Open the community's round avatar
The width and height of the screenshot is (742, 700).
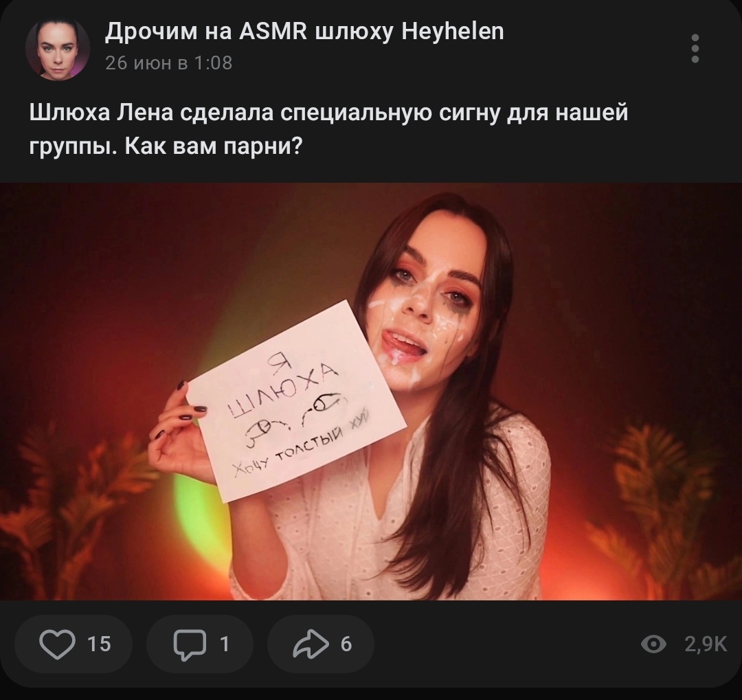click(x=58, y=49)
